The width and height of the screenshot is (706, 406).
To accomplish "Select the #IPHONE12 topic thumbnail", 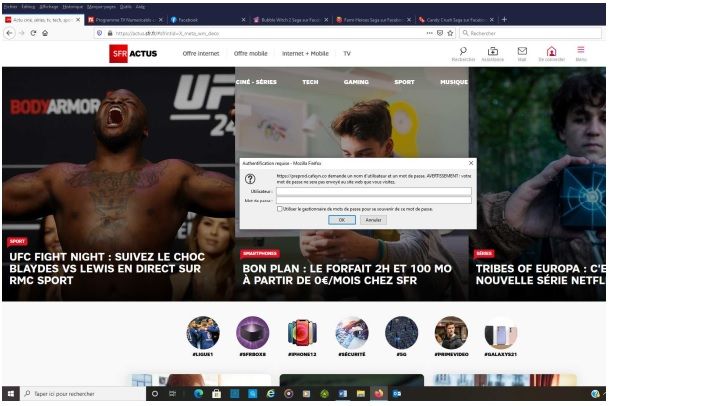I will [302, 333].
